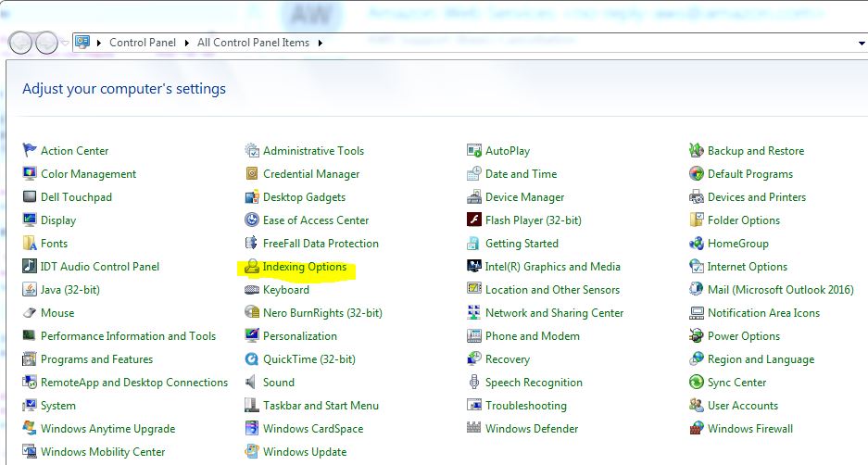
Task: Open Windows CardSpace link
Action: point(313,429)
